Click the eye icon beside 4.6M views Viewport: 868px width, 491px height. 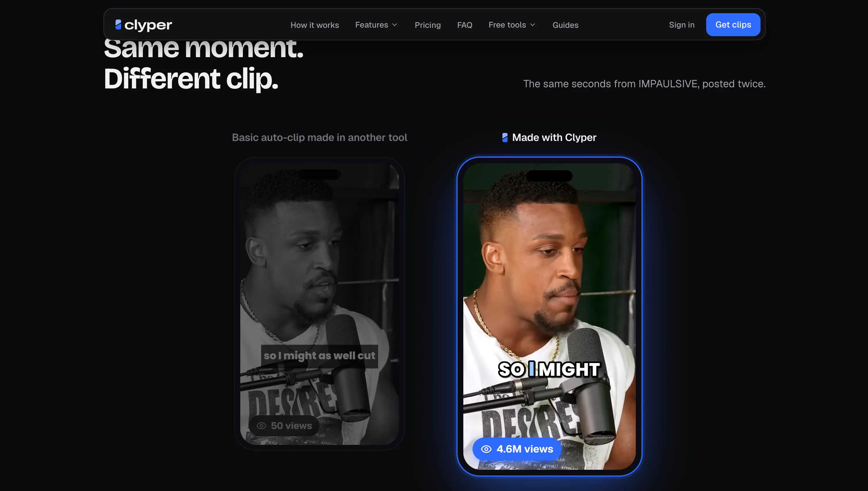(x=486, y=449)
